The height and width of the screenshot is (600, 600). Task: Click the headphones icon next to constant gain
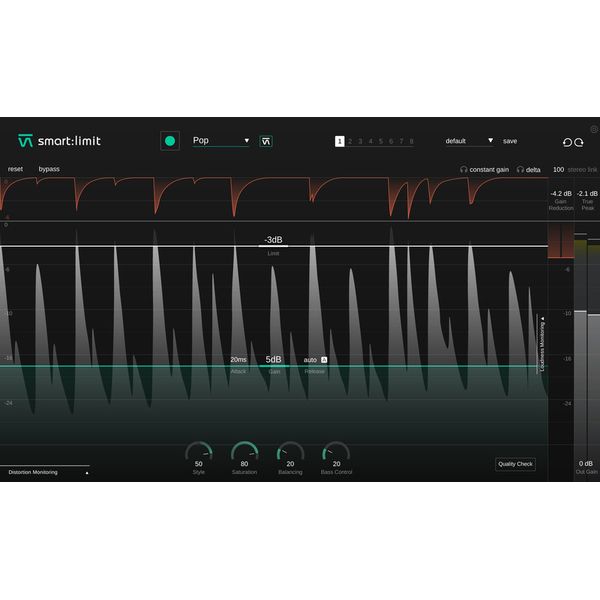click(464, 170)
